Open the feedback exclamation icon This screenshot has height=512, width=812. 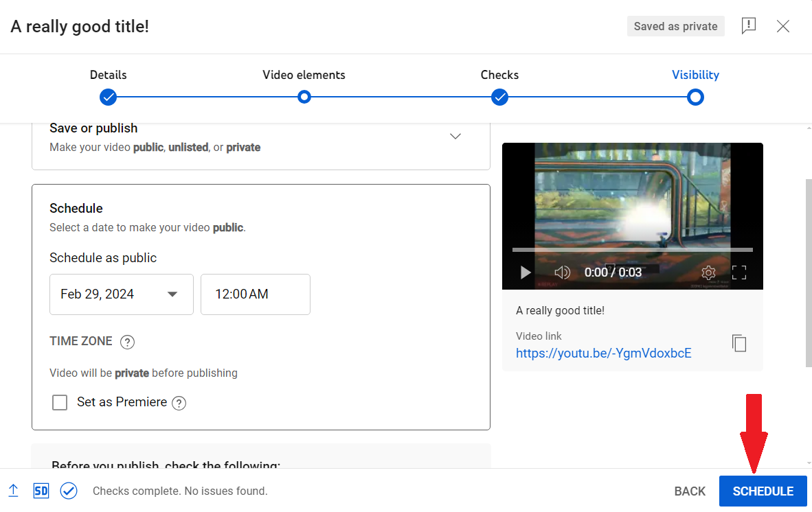[x=748, y=26]
